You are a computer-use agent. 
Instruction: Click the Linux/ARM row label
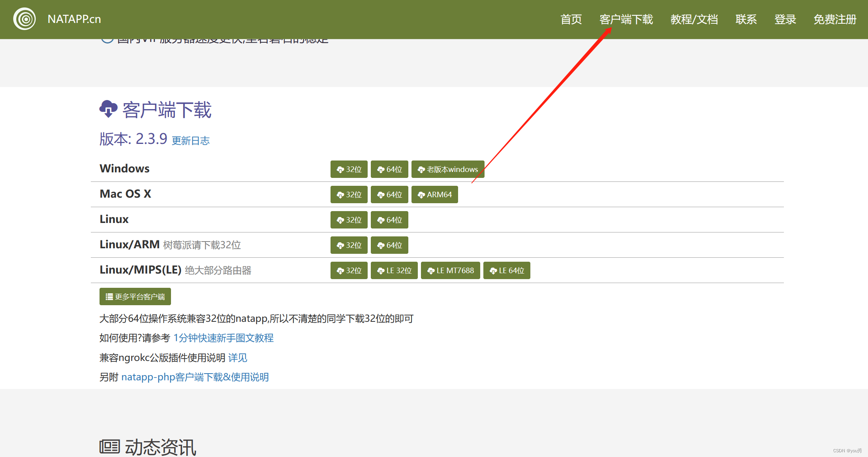point(130,244)
